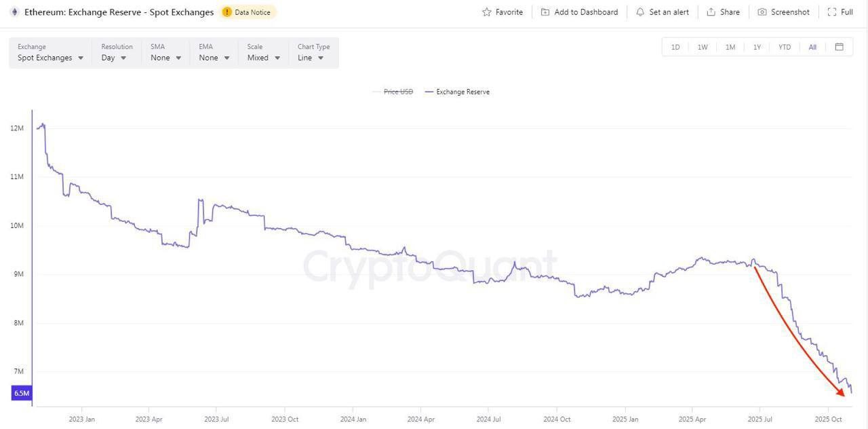Image resolution: width=868 pixels, height=429 pixels.
Task: Click the Screenshot camera icon
Action: pyautogui.click(x=762, y=12)
